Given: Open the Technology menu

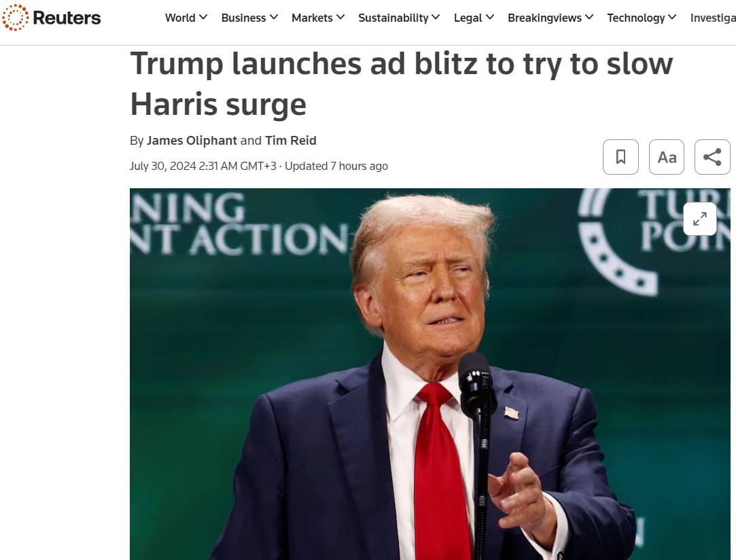Looking at the screenshot, I should tap(642, 18).
